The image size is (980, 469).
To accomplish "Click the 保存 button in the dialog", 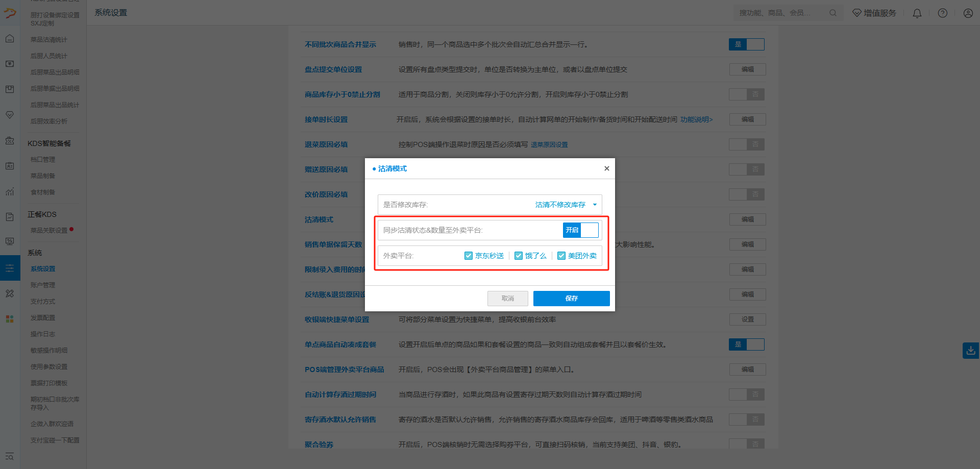I will [572, 299].
